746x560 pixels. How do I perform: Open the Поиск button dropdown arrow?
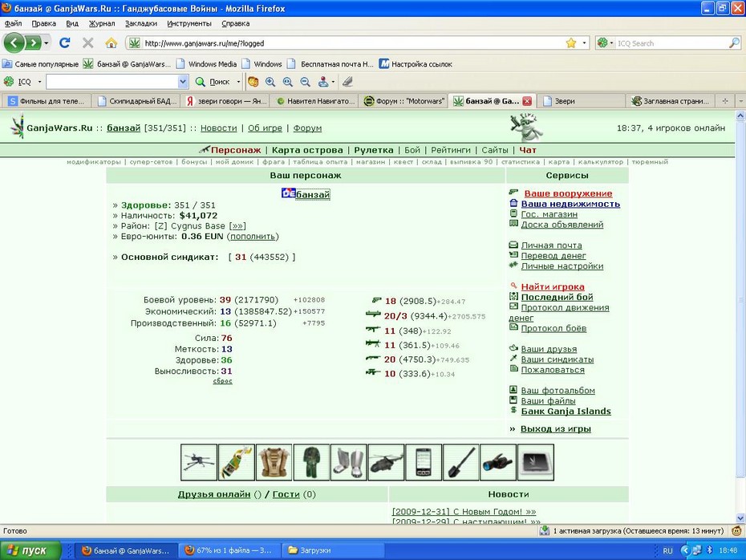[238, 82]
